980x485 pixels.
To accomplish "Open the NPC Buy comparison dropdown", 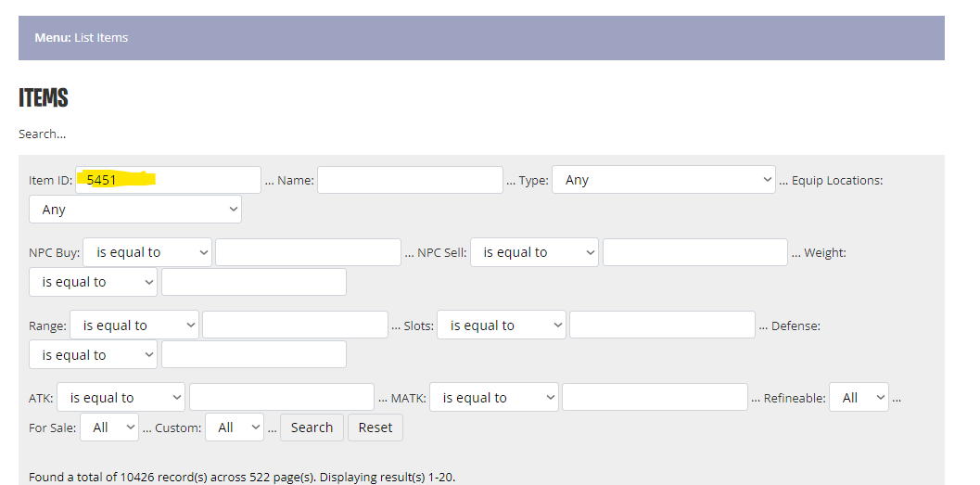I will pos(147,252).
